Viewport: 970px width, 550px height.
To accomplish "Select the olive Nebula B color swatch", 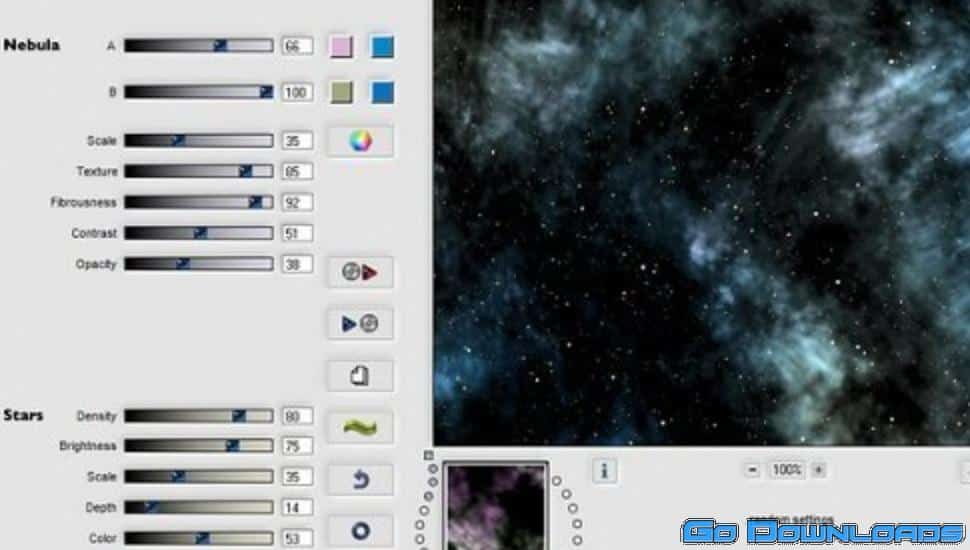I will click(x=341, y=92).
